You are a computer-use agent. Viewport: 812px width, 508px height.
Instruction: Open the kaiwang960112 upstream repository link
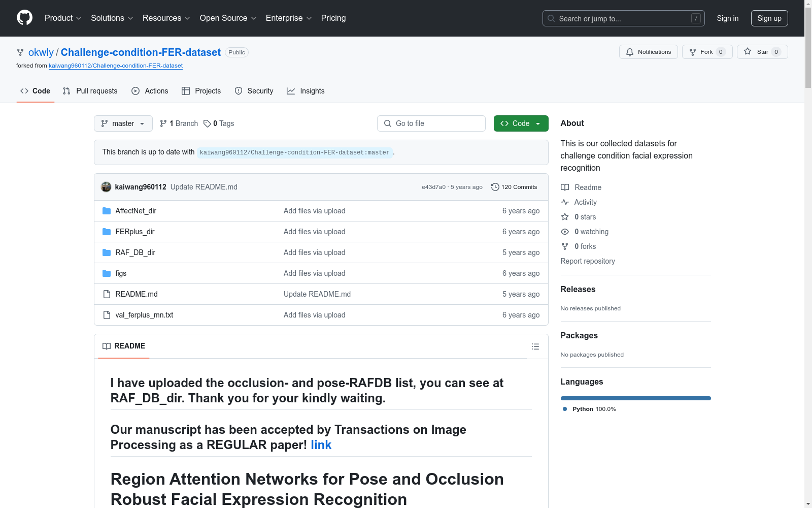point(116,66)
